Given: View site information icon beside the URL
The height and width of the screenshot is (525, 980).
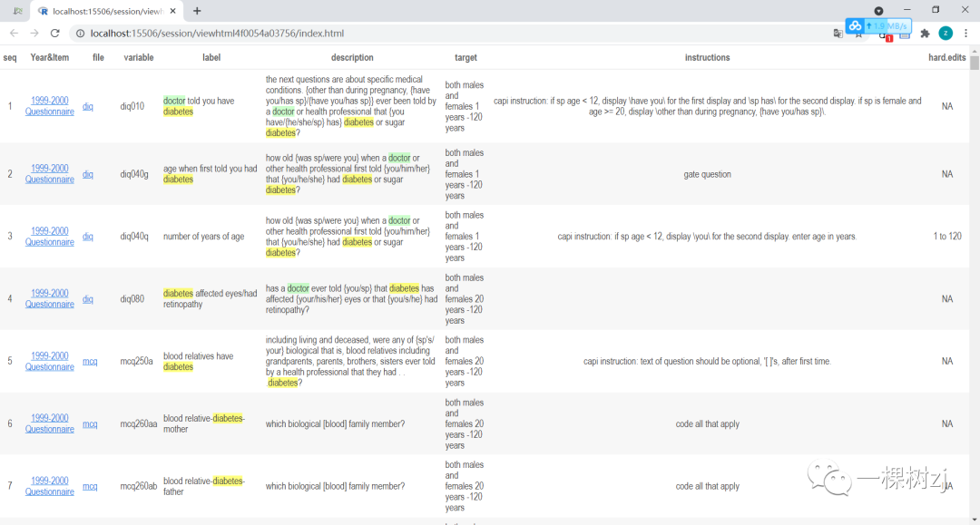Looking at the screenshot, I should point(81,33).
